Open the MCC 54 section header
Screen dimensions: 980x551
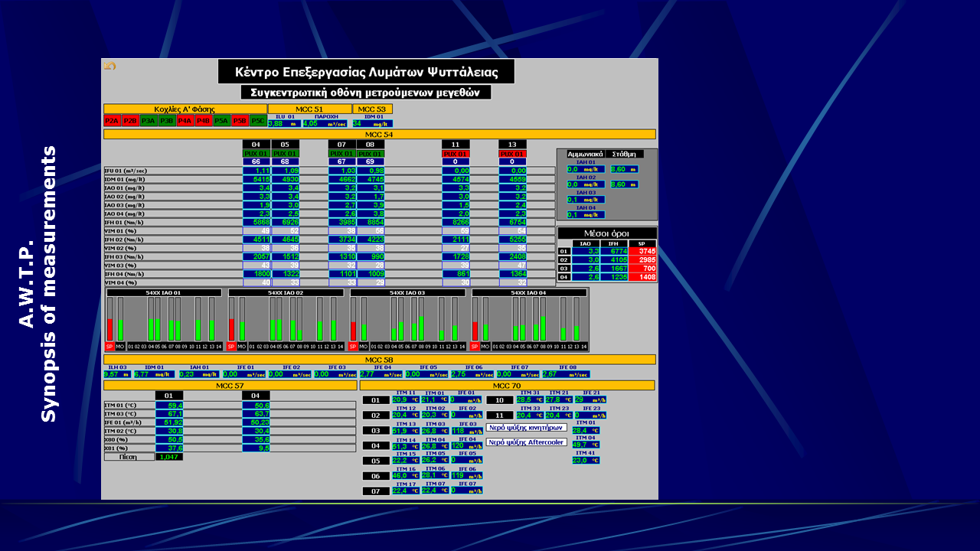[x=379, y=134]
